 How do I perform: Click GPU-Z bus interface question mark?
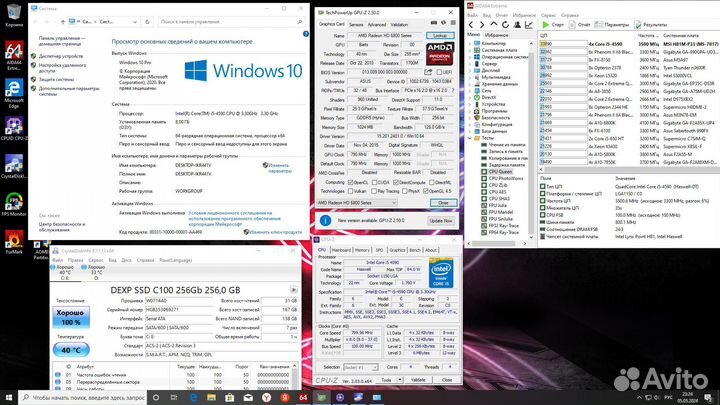point(453,90)
